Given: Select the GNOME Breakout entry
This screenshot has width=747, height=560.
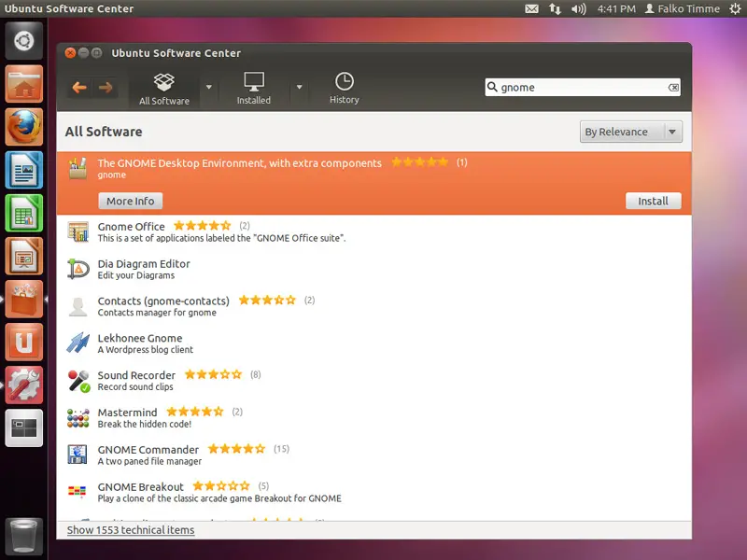Looking at the screenshot, I should [374, 492].
